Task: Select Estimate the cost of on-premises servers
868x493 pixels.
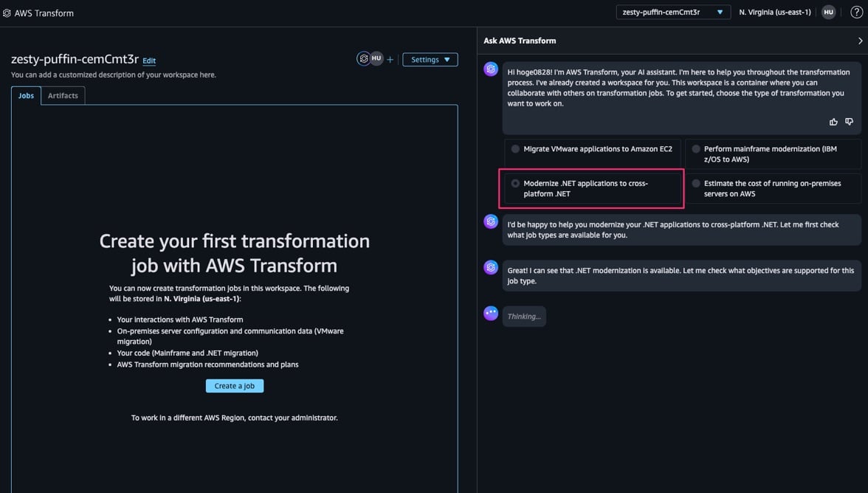Action: pos(773,189)
